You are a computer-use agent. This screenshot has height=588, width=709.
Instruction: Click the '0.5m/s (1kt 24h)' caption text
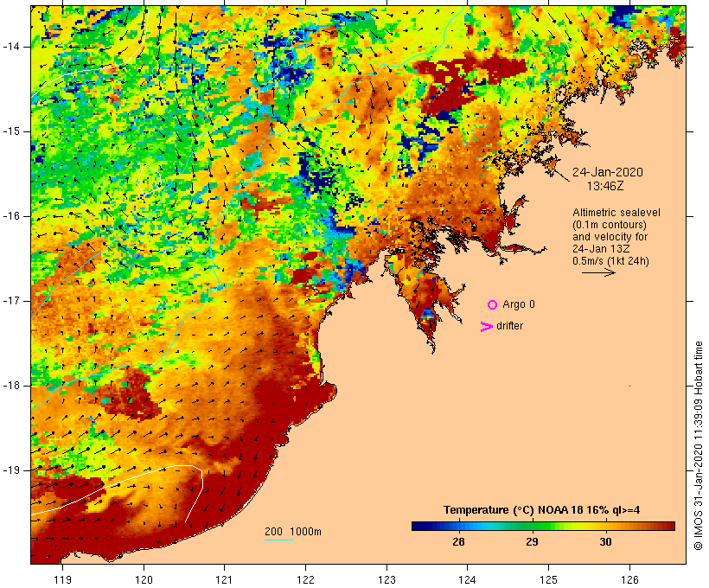(x=610, y=261)
